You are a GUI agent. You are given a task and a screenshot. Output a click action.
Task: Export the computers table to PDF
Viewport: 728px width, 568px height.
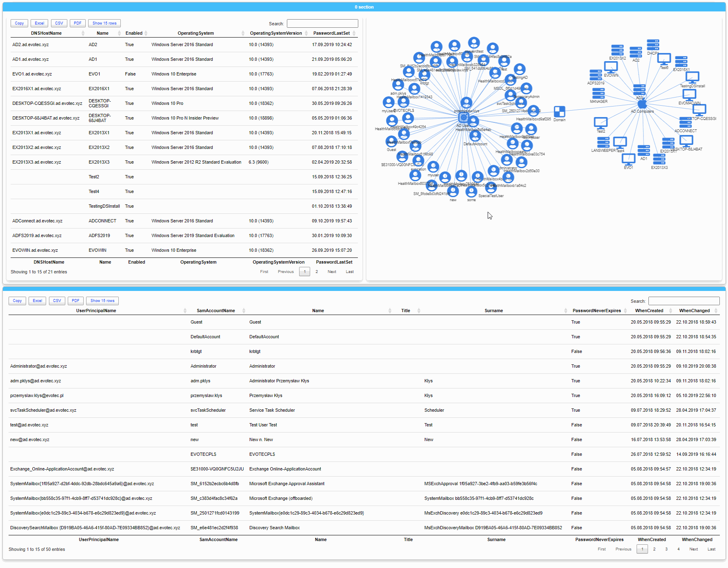(78, 23)
